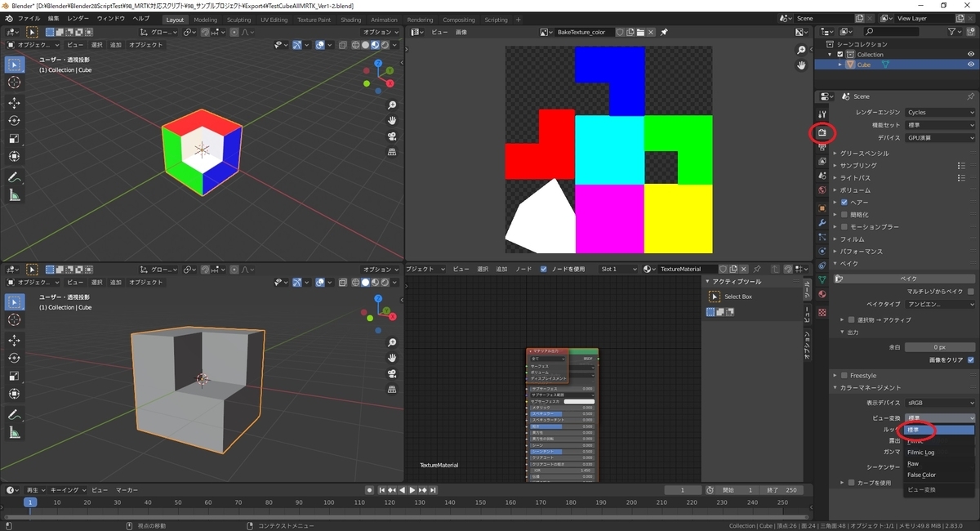Collapse the カラーマネージメント panel
The width and height of the screenshot is (980, 531).
(871, 387)
